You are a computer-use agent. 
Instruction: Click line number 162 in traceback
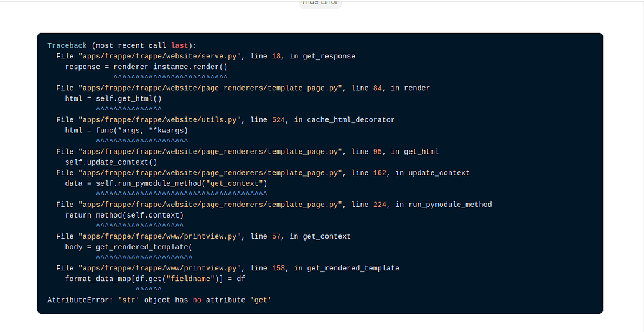(x=380, y=173)
